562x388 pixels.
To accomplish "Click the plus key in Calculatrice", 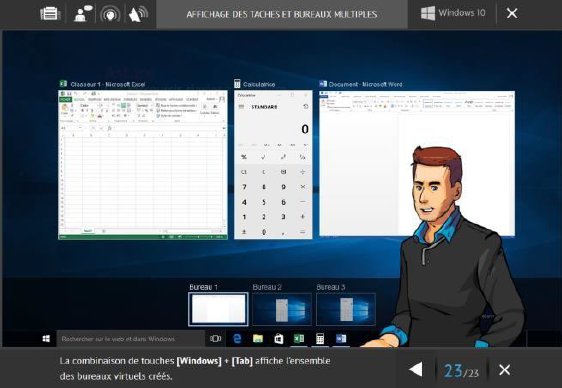I will (303, 217).
